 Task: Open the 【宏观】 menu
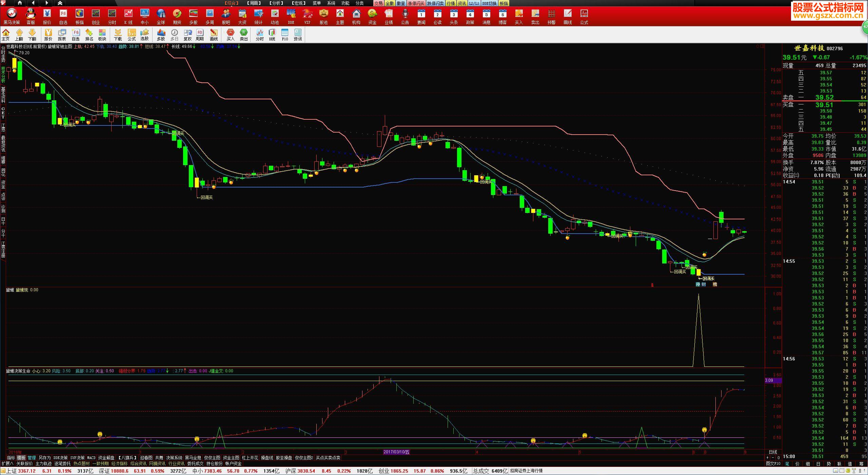[299, 3]
